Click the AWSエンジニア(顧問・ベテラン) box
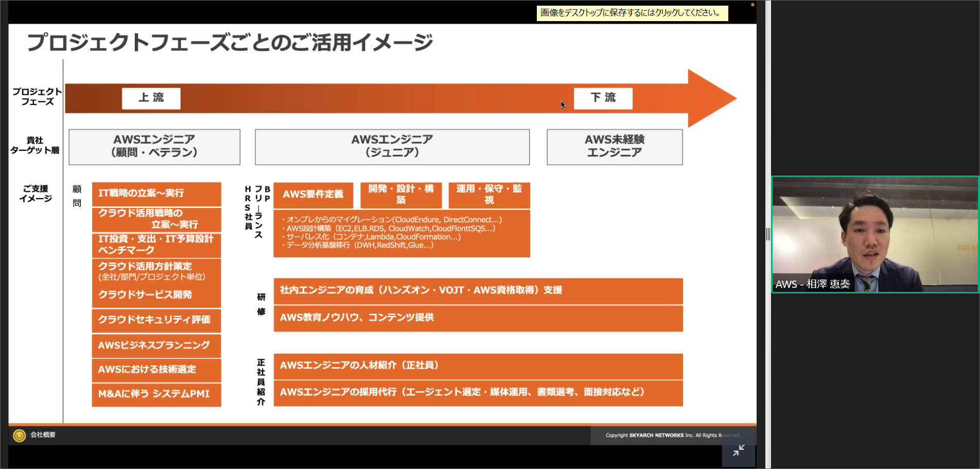Image resolution: width=980 pixels, height=469 pixels. tap(154, 147)
